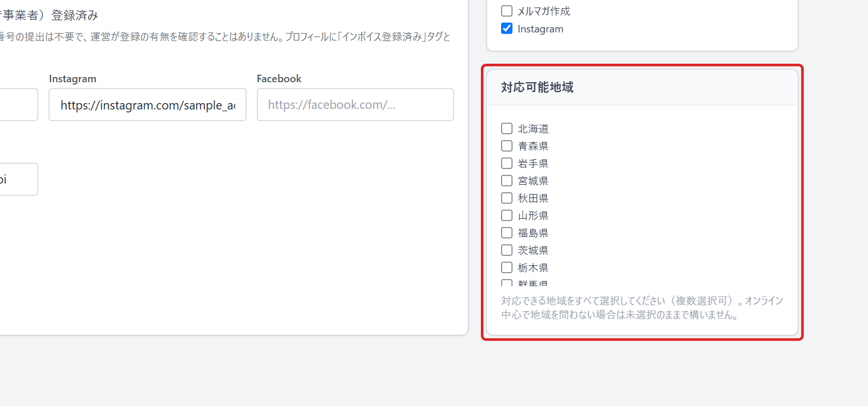The image size is (868, 406).
Task: Click the Facebook URL input field
Action: point(355,105)
